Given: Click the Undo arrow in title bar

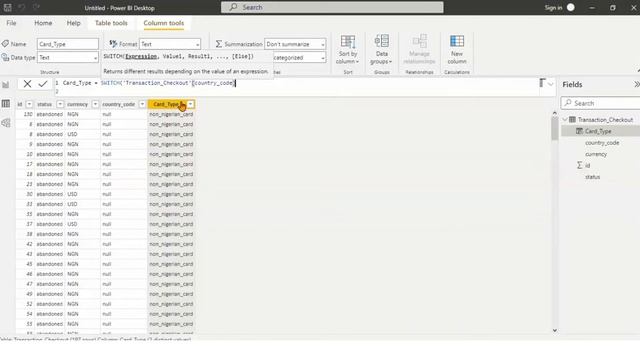Looking at the screenshot, I should pos(22,7).
